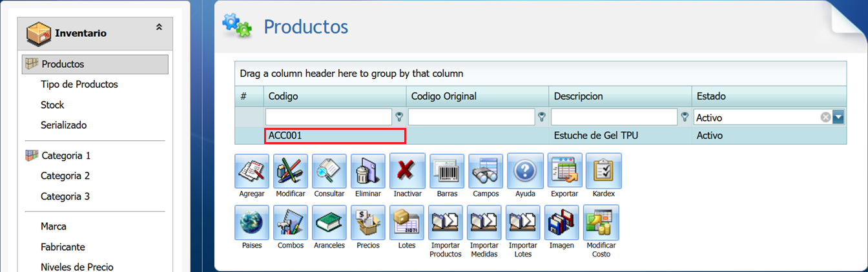Open Marca in the sidebar
Viewport: 868px width, 272px height.
[x=54, y=227]
